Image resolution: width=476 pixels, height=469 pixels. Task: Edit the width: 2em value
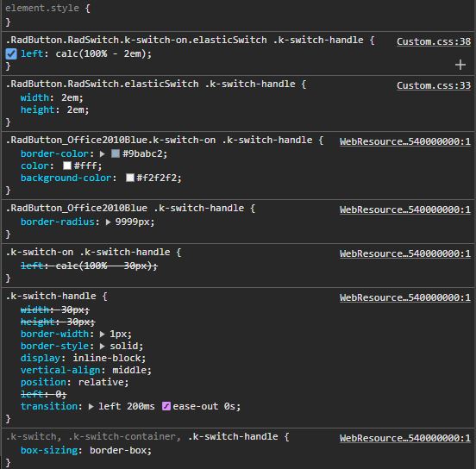point(70,97)
